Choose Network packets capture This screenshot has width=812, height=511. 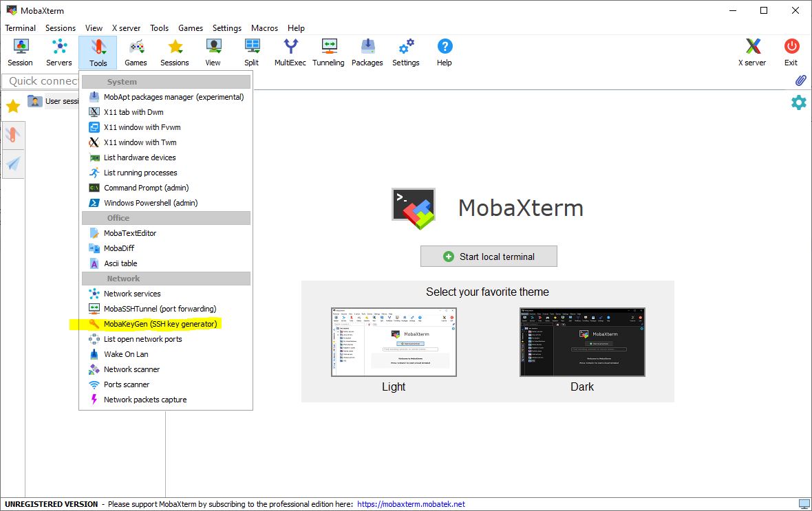click(x=166, y=400)
